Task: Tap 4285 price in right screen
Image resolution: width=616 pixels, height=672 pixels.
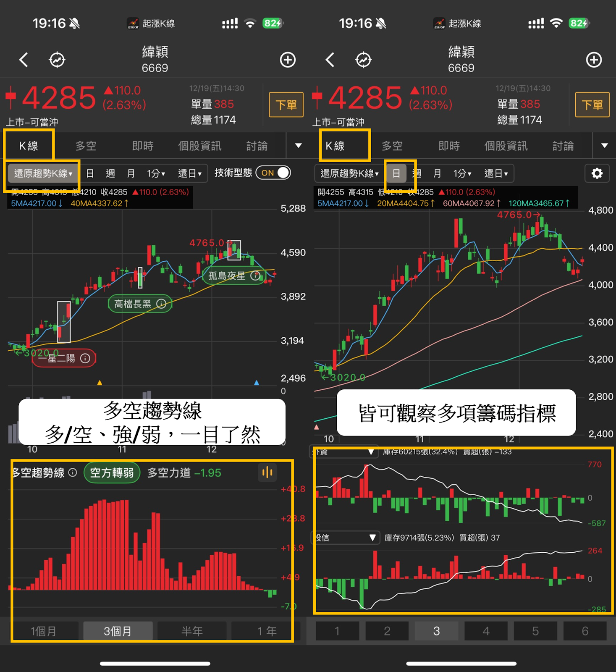Action: coord(365,98)
